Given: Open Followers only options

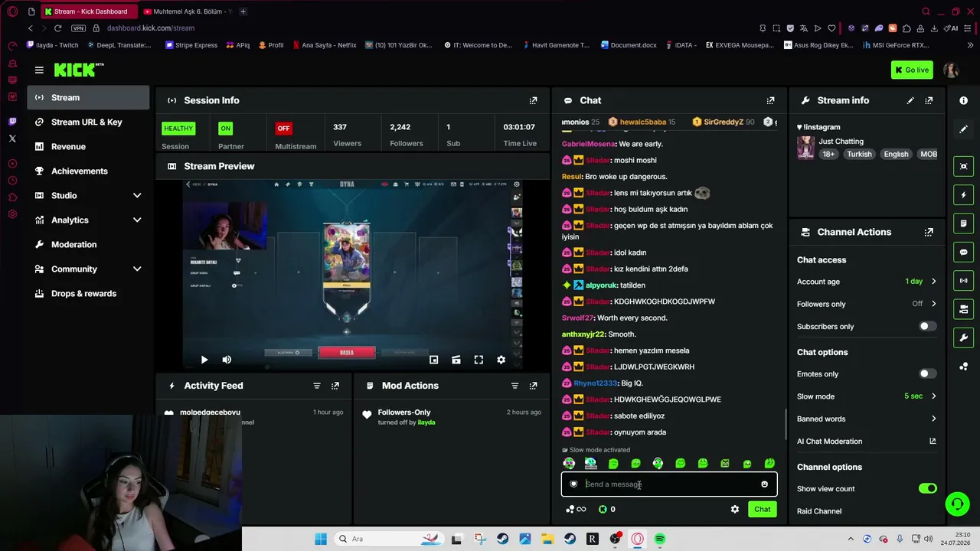Looking at the screenshot, I should click(867, 304).
